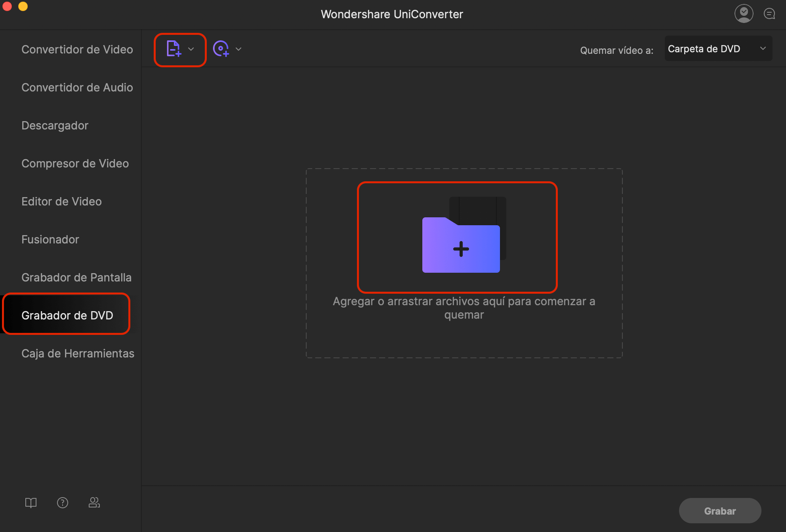Open the community users icon

(94, 503)
